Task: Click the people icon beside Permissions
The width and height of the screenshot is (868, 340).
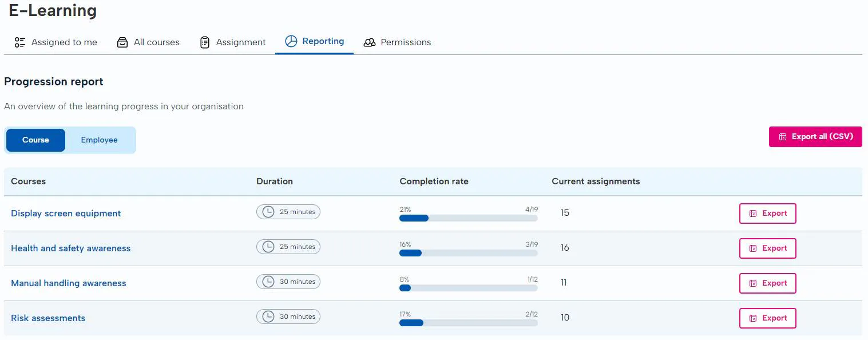Action: pyautogui.click(x=370, y=42)
